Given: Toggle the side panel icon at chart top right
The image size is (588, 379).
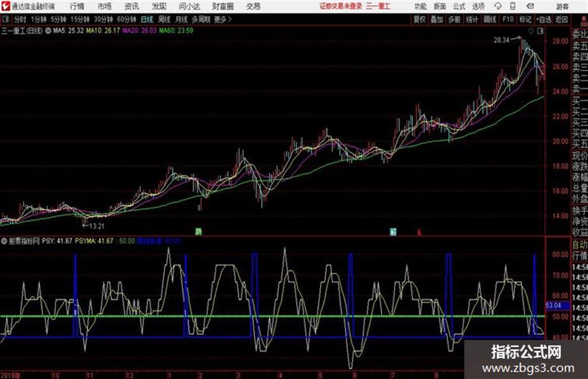Looking at the screenshot, I should coord(540,30).
